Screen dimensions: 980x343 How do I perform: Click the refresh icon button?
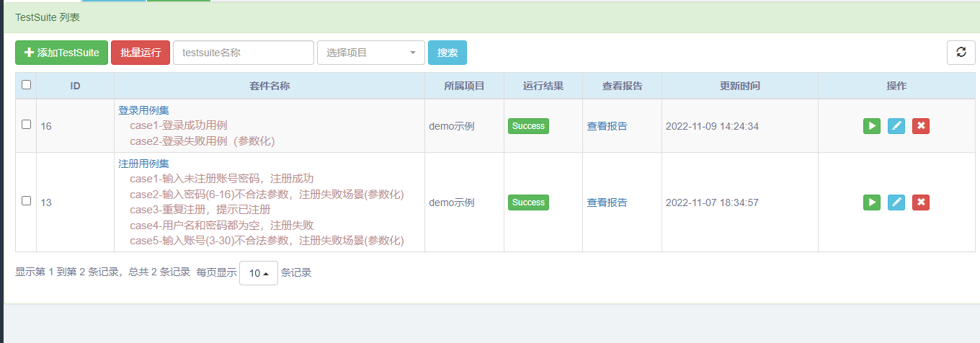click(x=961, y=53)
